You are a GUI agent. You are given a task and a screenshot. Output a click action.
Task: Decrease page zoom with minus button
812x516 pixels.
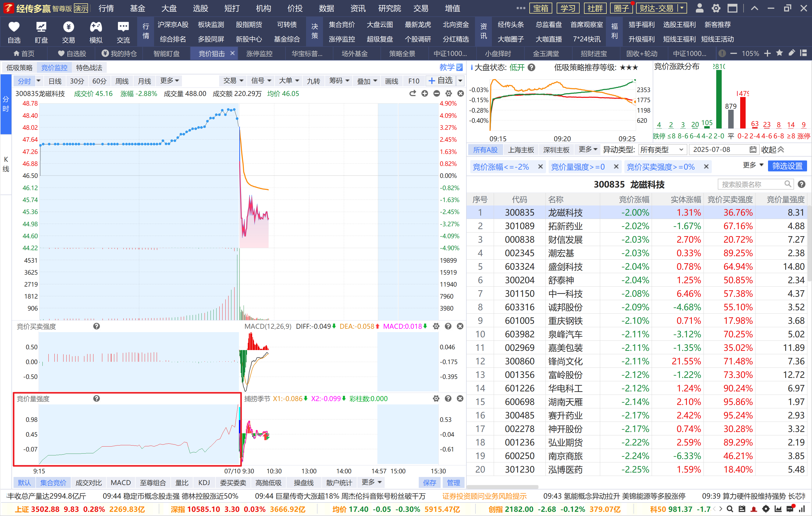coord(733,53)
